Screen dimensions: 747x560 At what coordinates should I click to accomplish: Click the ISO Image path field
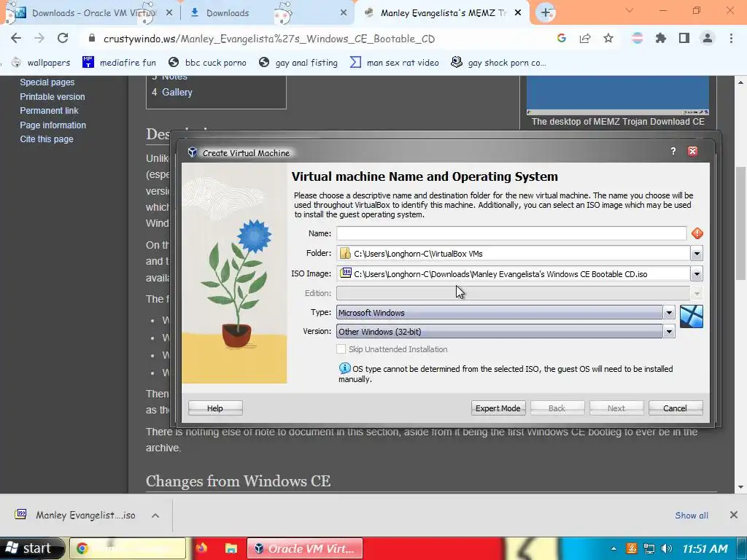tap(514, 274)
